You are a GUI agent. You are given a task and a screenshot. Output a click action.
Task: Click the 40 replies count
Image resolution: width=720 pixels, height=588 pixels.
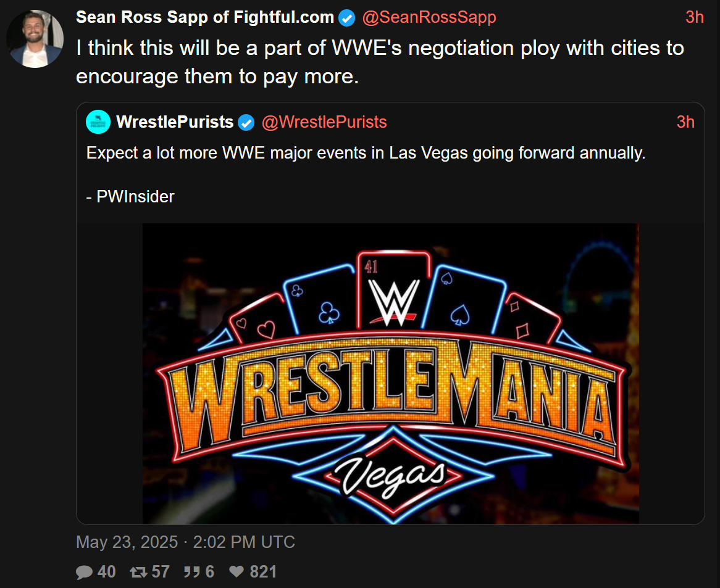107,572
